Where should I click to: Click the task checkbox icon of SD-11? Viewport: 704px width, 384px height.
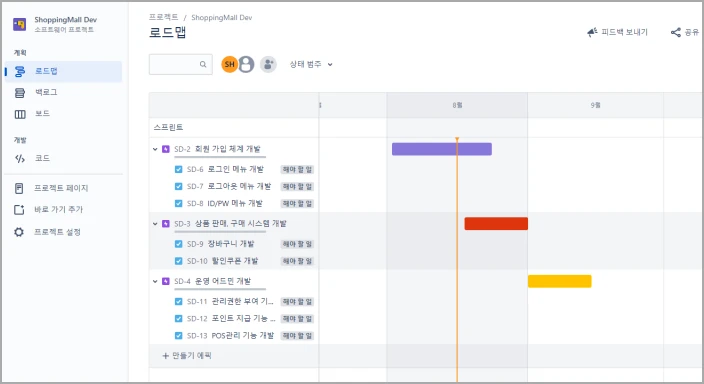179,301
